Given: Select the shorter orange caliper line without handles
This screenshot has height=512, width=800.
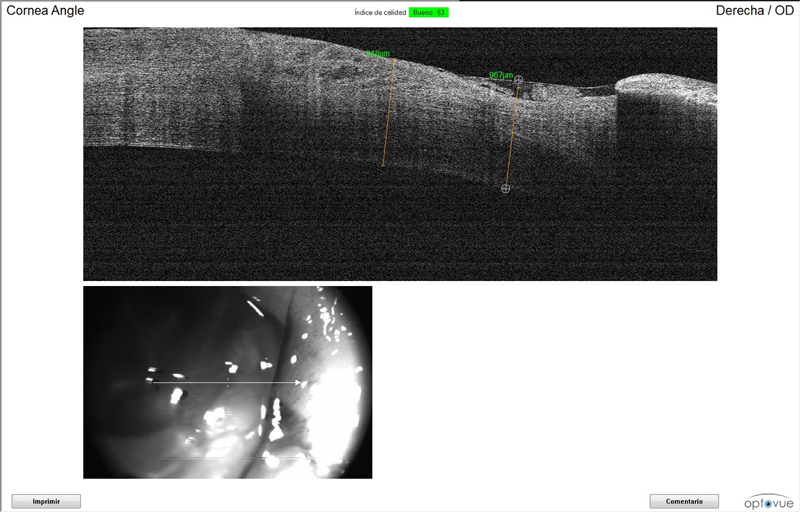Looking at the screenshot, I should [389, 112].
